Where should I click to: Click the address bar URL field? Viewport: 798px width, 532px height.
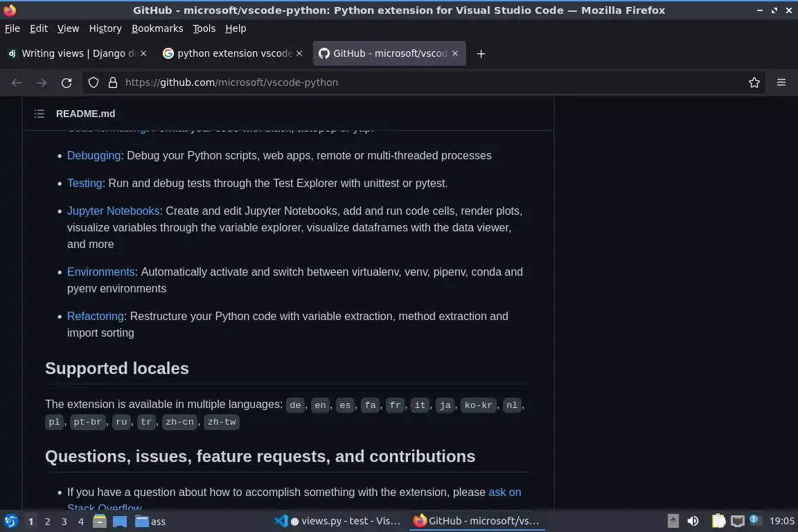point(423,82)
